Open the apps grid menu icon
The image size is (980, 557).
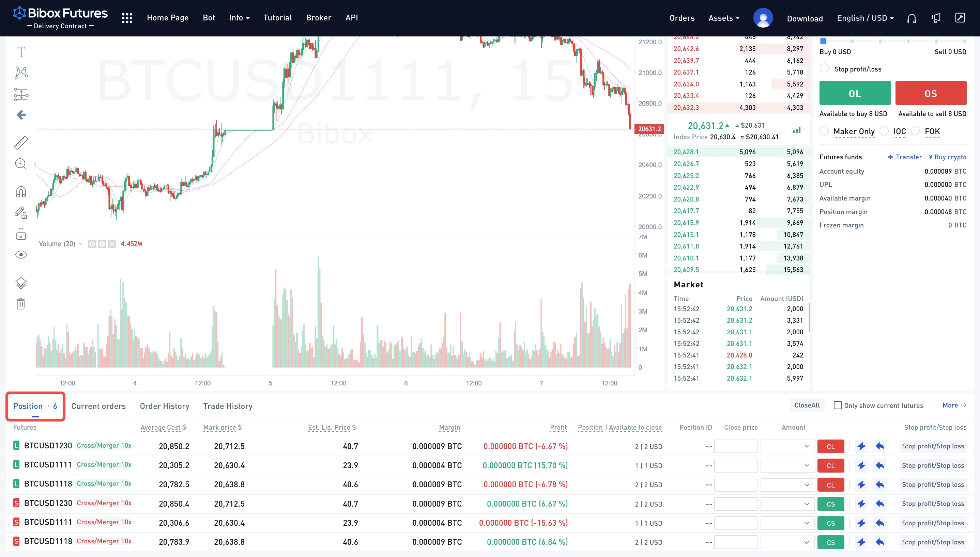pos(127,18)
